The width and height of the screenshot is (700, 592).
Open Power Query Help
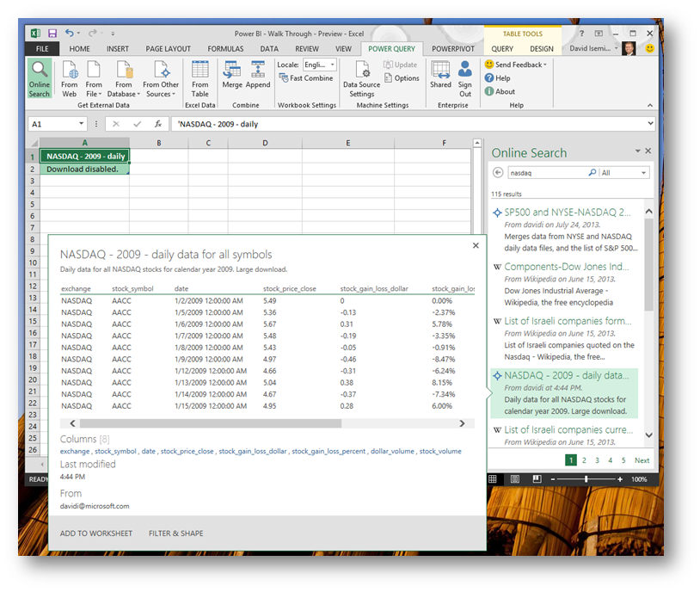(498, 78)
